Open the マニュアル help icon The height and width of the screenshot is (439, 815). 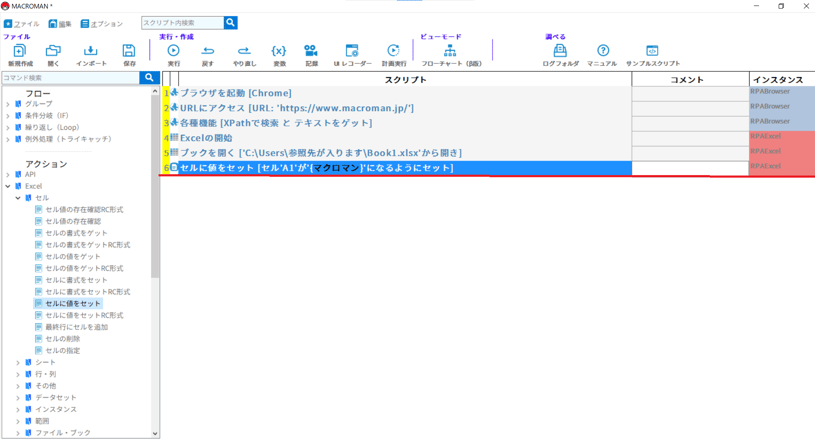pyautogui.click(x=603, y=50)
